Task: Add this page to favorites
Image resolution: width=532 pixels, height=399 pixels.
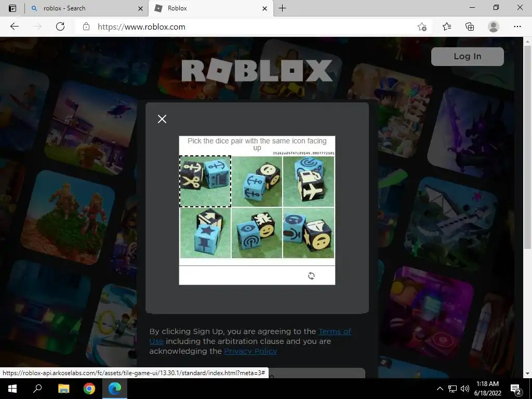Action: pyautogui.click(x=422, y=27)
